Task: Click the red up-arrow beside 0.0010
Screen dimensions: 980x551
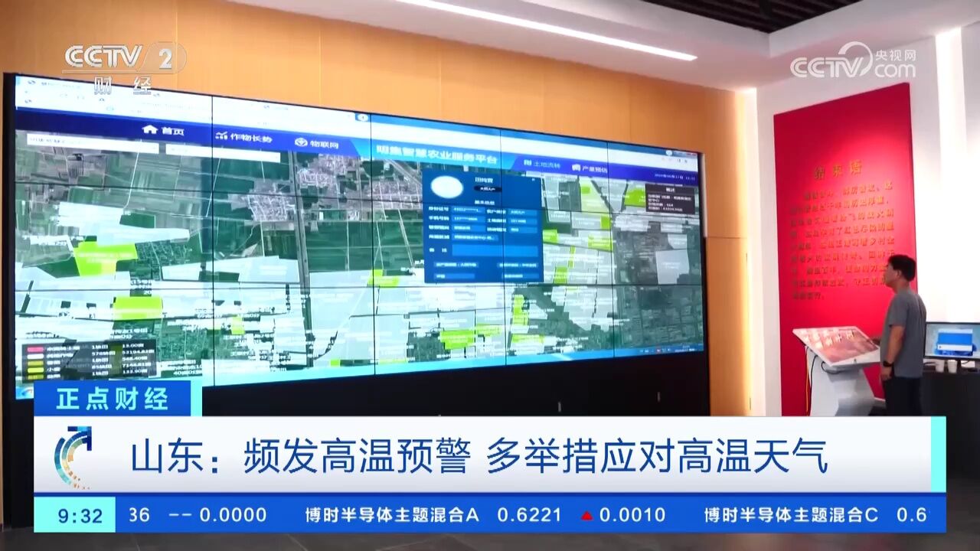Action: click(587, 516)
